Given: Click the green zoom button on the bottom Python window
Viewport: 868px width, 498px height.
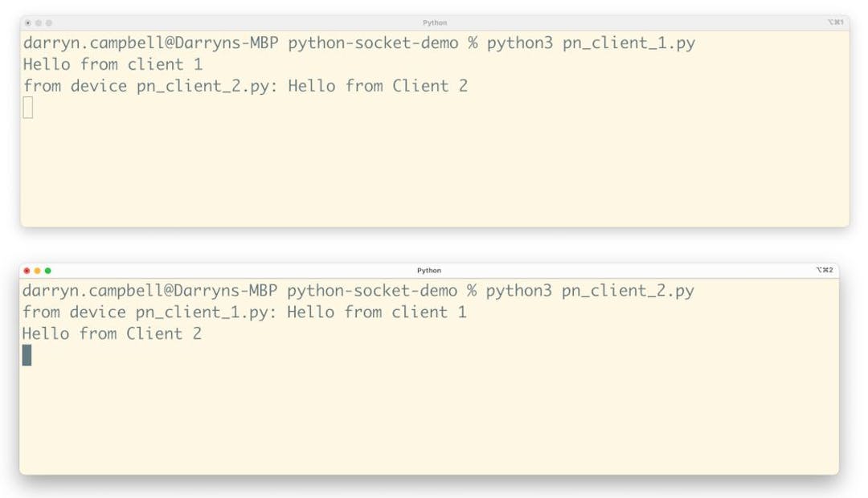Looking at the screenshot, I should tap(48, 271).
